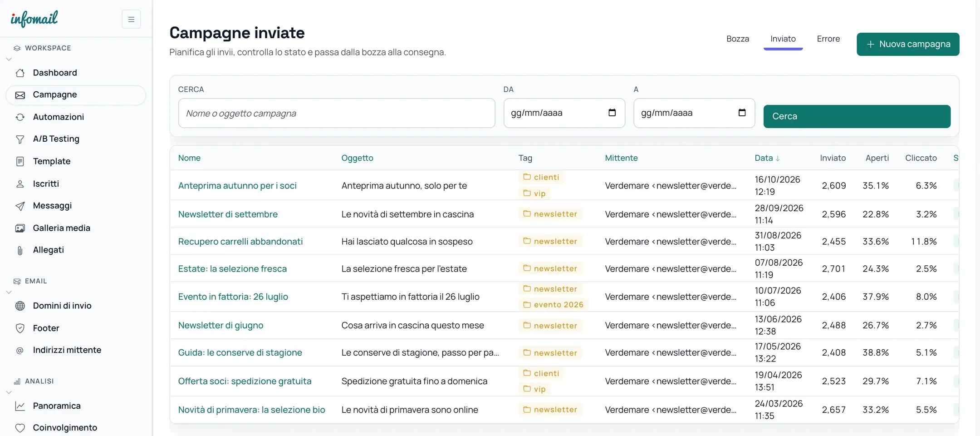
Task: Click the A/B Testing funnel icon
Action: [x=20, y=139]
